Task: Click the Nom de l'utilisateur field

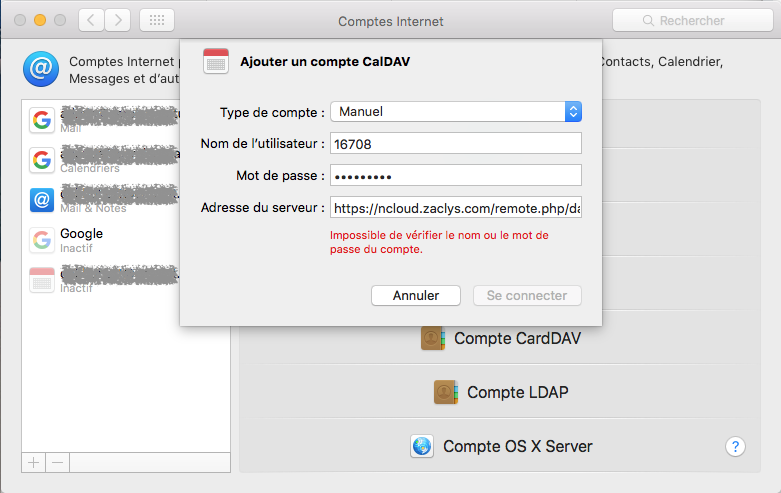Action: pos(456,143)
